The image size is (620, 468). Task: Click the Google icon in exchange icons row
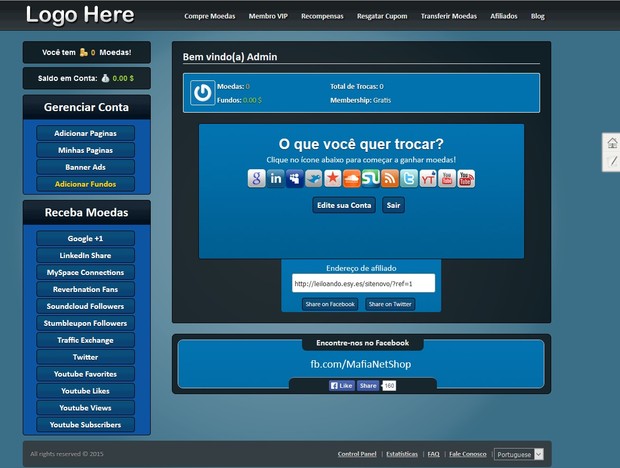(256, 179)
